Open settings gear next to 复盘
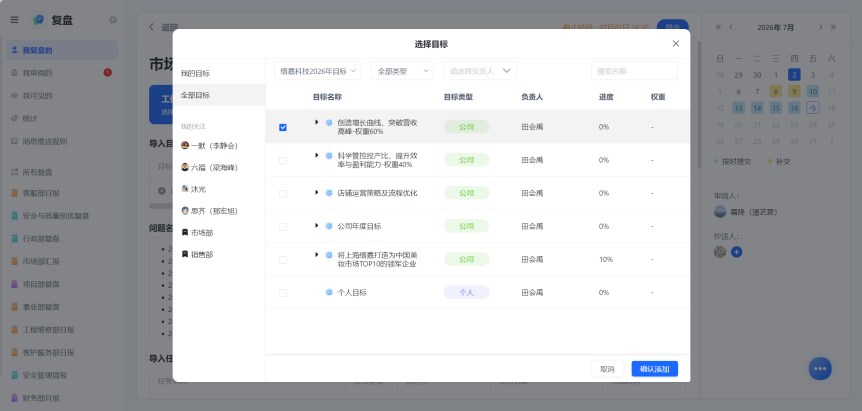The width and height of the screenshot is (862, 411). [x=113, y=20]
